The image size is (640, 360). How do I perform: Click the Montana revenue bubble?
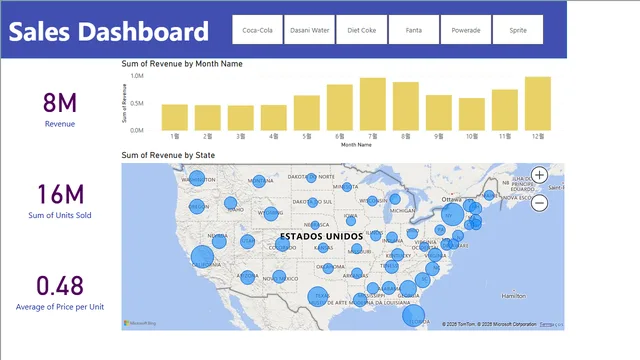pyautogui.click(x=259, y=181)
